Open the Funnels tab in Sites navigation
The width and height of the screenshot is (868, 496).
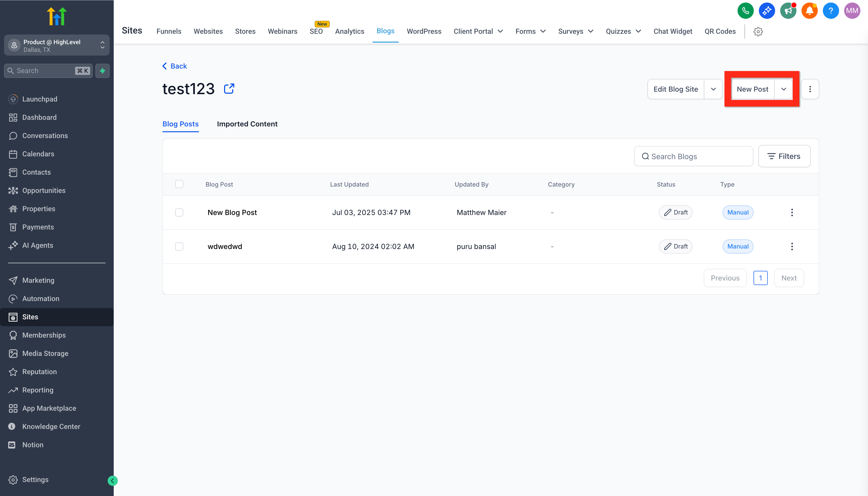click(169, 31)
